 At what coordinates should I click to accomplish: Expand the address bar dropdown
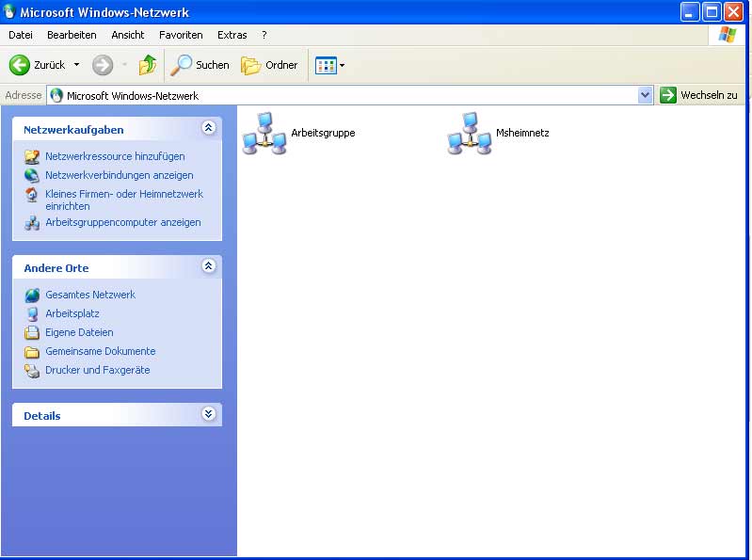click(x=645, y=95)
